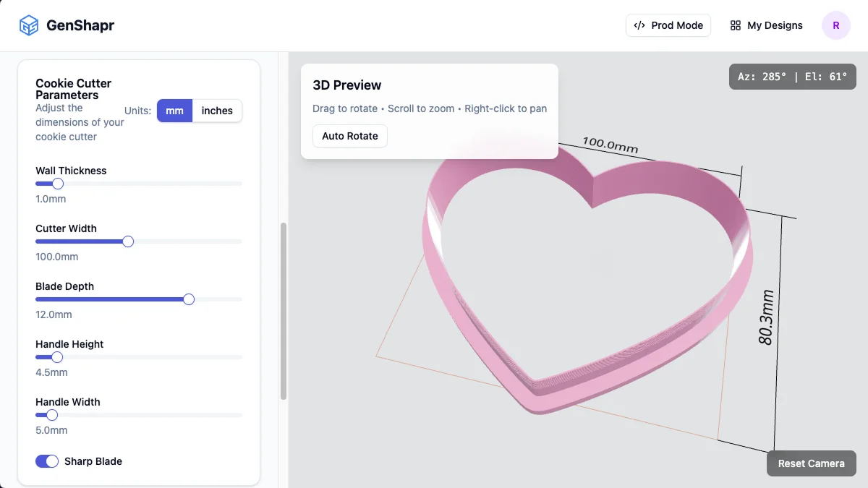Click the Handle Width slider handle
Screen dimensions: 868x488
pyautogui.click(x=52, y=415)
